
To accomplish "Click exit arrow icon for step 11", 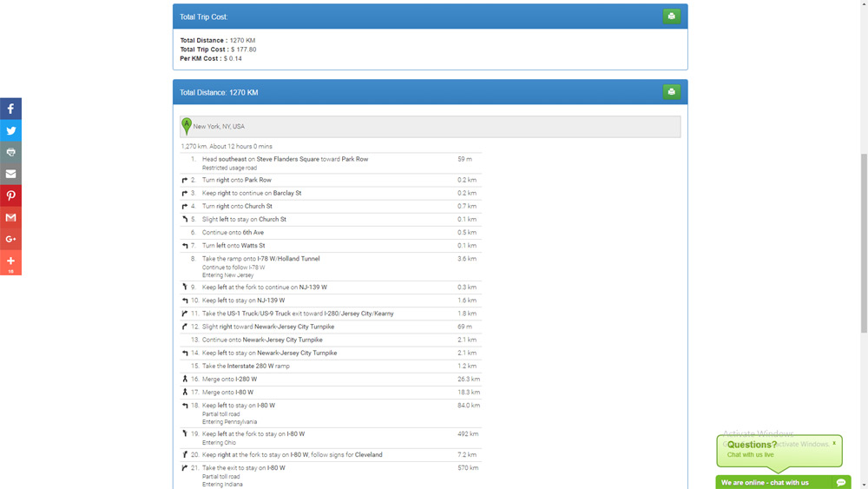I will (x=185, y=314).
